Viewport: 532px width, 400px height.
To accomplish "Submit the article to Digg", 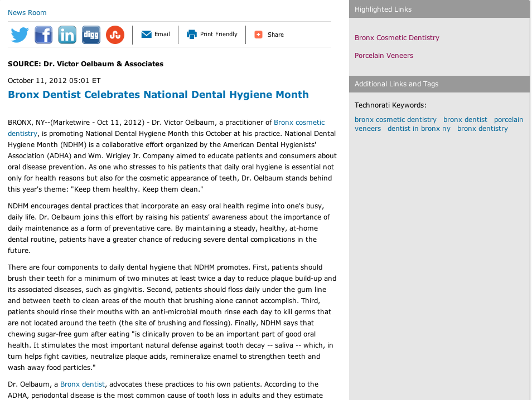I will (91, 35).
